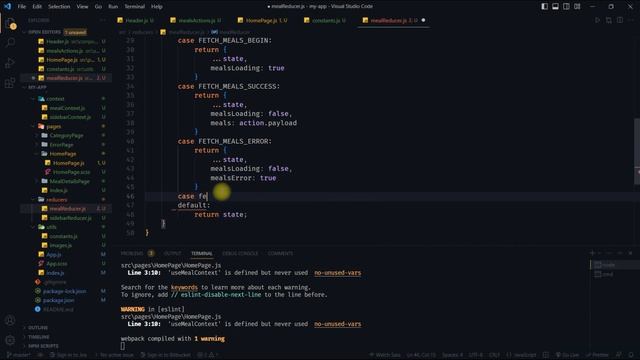Switch to the Comments panel tab

(x=280, y=253)
